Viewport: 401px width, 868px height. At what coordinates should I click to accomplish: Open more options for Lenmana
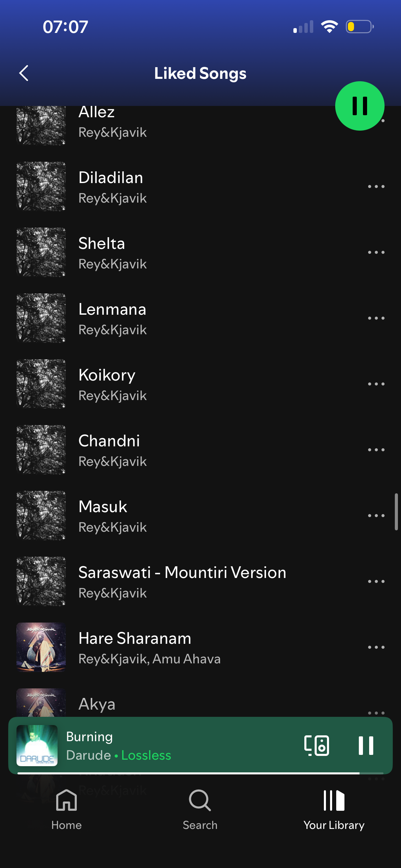coord(376,318)
